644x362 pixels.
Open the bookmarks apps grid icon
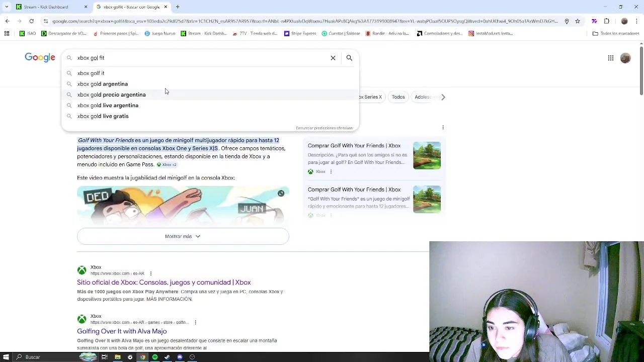pos(7,34)
